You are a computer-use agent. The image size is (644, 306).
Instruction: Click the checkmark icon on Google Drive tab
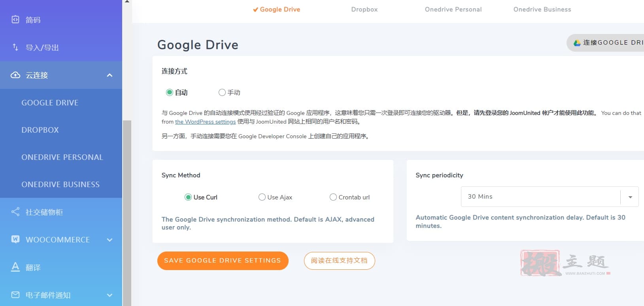pyautogui.click(x=256, y=9)
